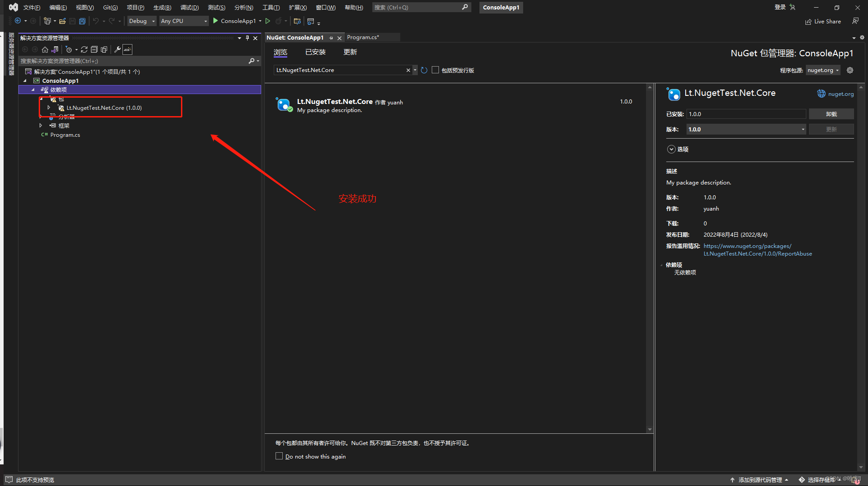The width and height of the screenshot is (868, 486).
Task: Open NuGet settings via gear icon
Action: (850, 70)
